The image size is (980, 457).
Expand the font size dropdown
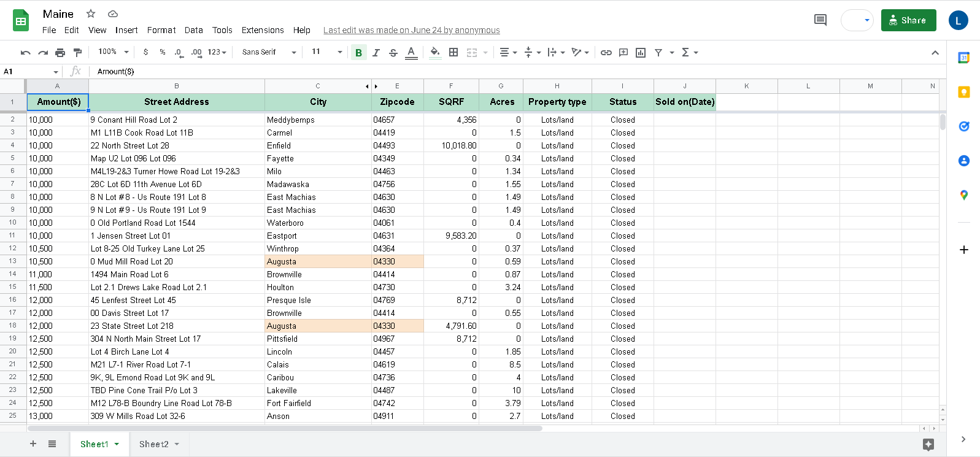pyautogui.click(x=339, y=52)
